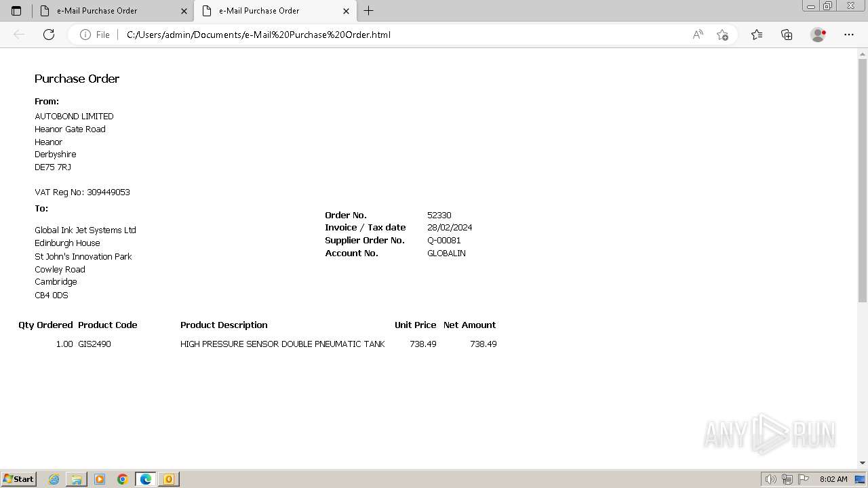Click order number 52330
The image size is (868, 488).
coord(439,215)
